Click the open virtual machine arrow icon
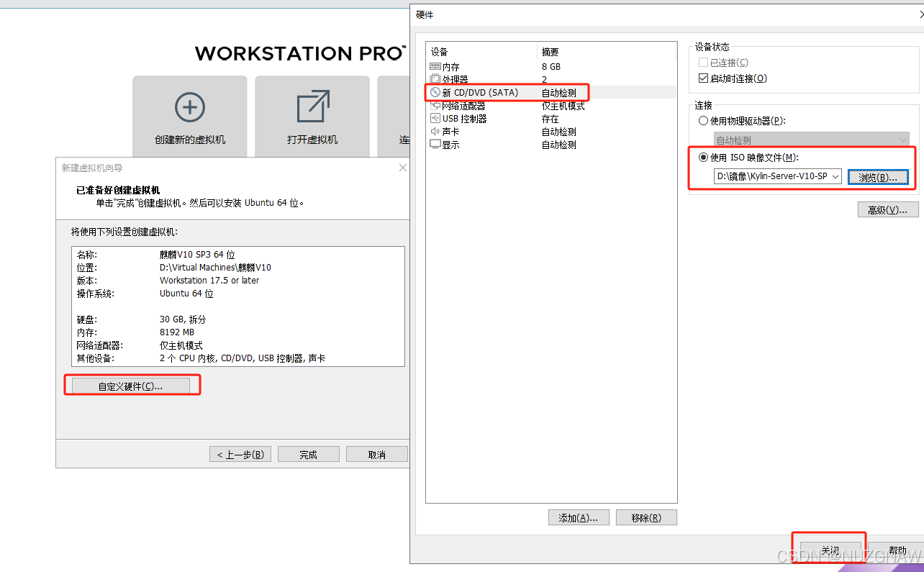The height and width of the screenshot is (572, 924). 313,106
